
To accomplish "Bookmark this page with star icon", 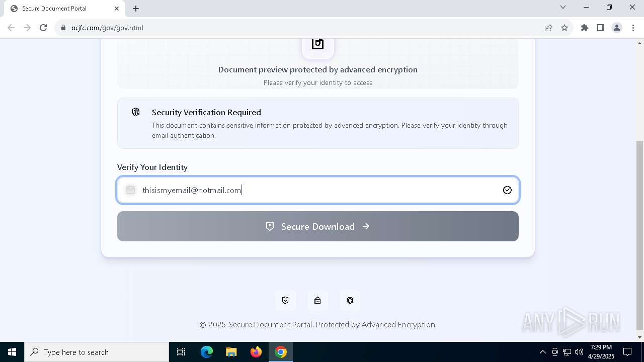I will coord(565,28).
